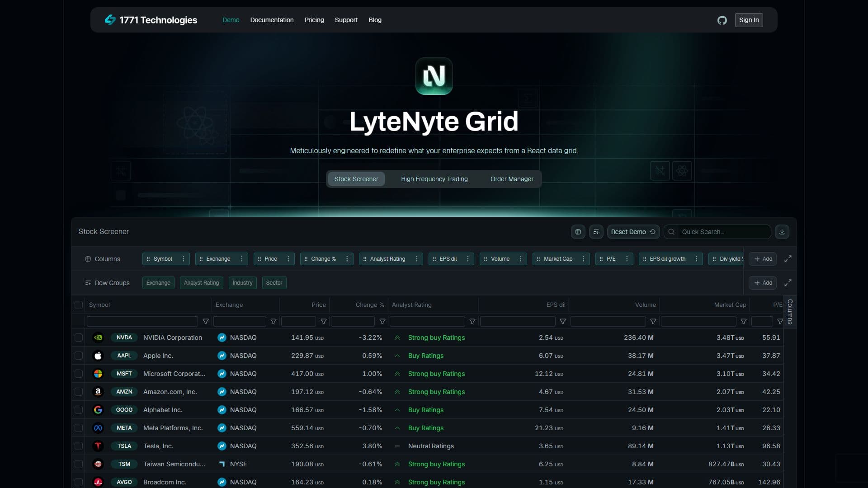
Task: Open the Support nav item
Action: pos(346,20)
